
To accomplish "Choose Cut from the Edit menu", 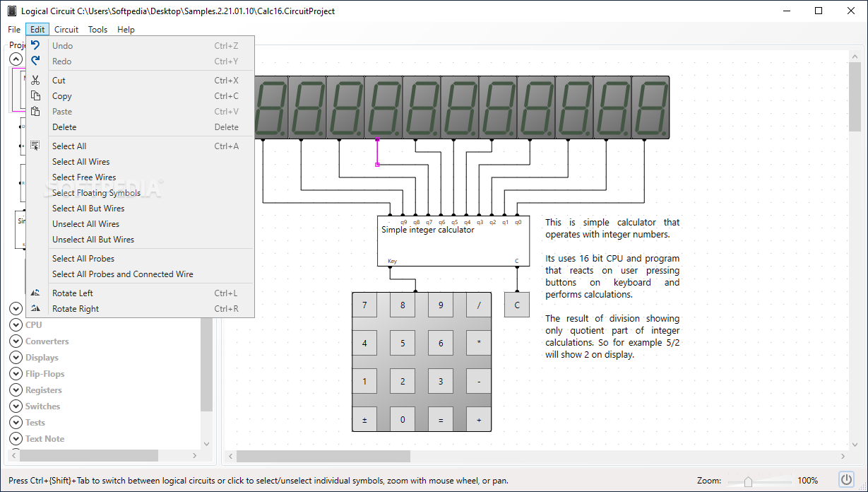I will pyautogui.click(x=140, y=80).
